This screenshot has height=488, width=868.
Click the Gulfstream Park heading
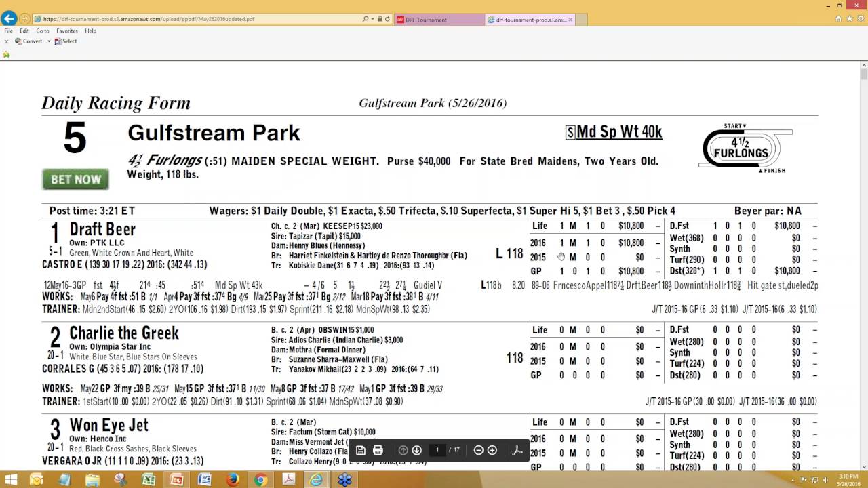point(214,132)
